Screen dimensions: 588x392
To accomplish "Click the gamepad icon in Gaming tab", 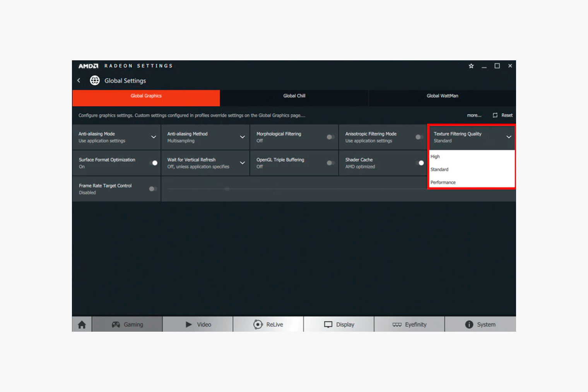I will [116, 325].
